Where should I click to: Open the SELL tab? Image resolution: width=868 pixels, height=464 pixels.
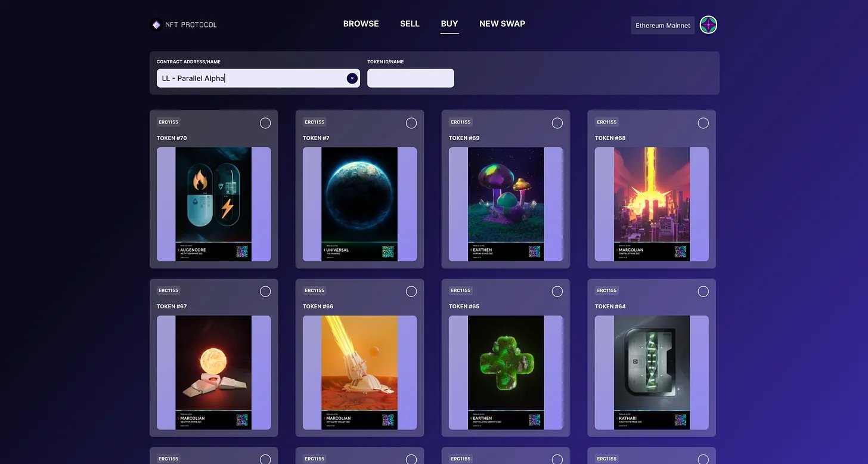point(410,24)
